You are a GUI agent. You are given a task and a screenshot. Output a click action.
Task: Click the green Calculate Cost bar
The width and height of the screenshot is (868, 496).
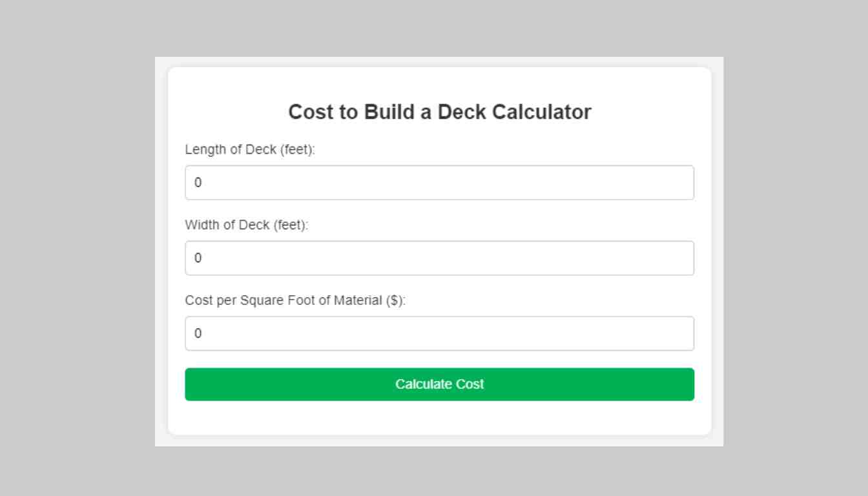pyautogui.click(x=439, y=384)
